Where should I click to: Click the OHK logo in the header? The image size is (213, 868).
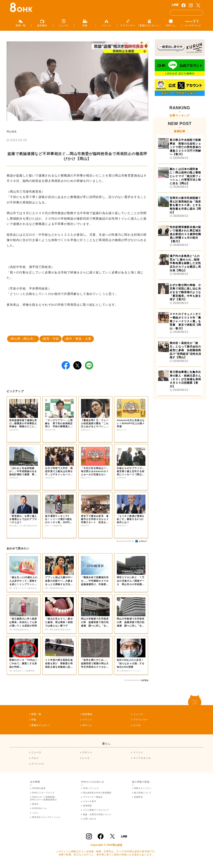point(21,7)
